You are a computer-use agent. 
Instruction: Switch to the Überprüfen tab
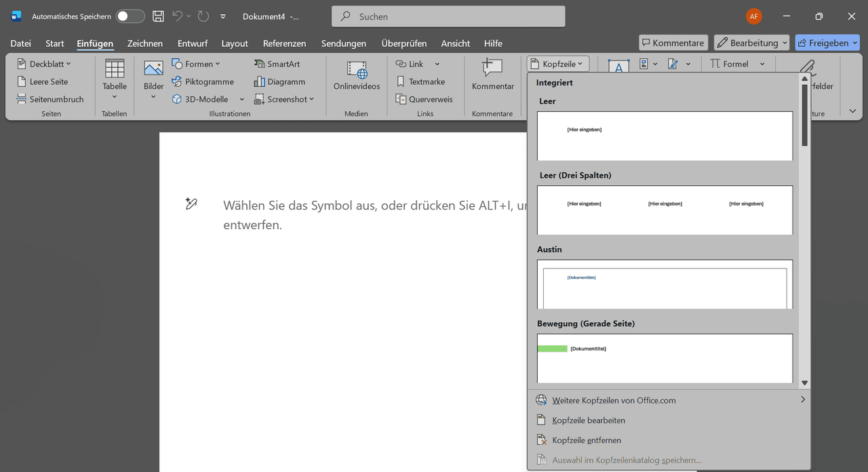coord(404,43)
